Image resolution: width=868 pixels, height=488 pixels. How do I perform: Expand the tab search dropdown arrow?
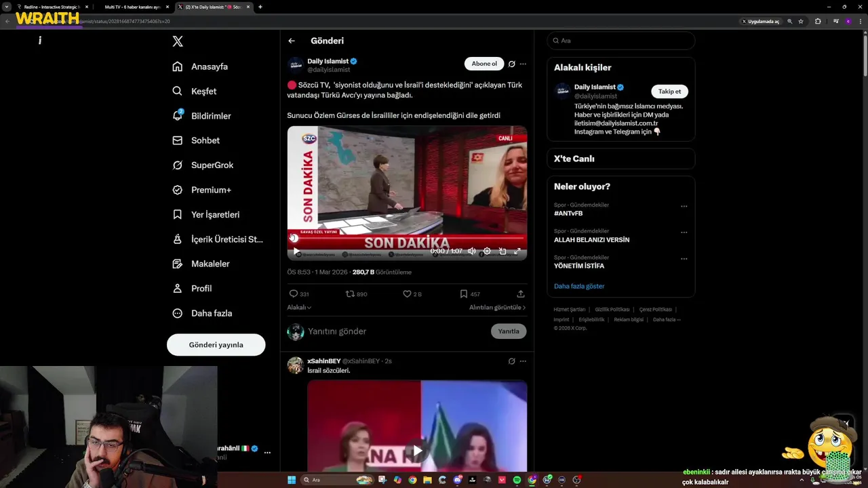[6, 7]
